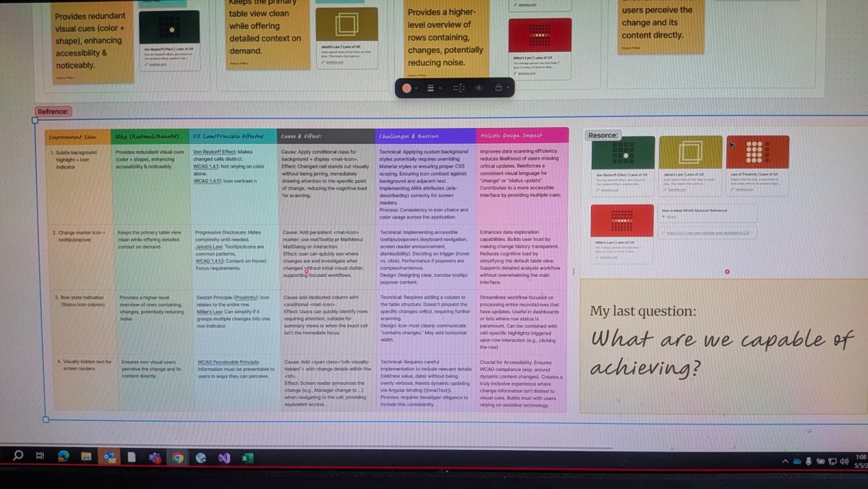Select the "Refrence:" frame label
868x489 pixels.
(53, 111)
